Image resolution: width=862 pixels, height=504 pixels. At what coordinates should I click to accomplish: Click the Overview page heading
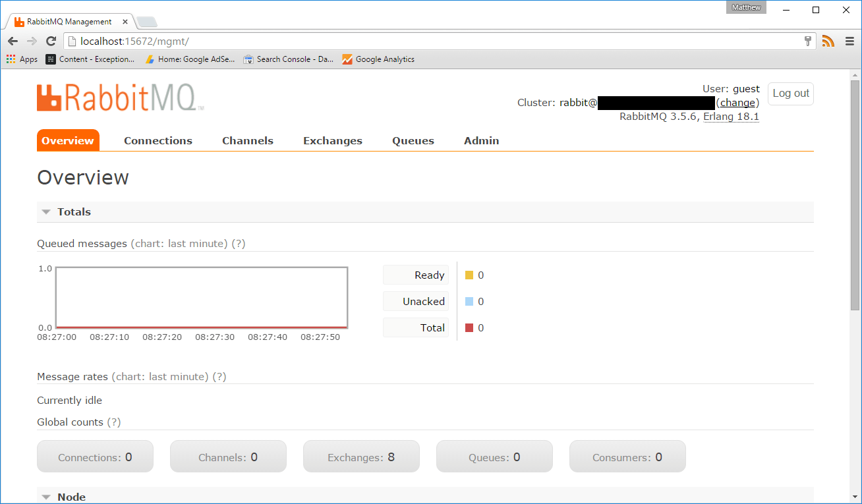[x=83, y=177]
